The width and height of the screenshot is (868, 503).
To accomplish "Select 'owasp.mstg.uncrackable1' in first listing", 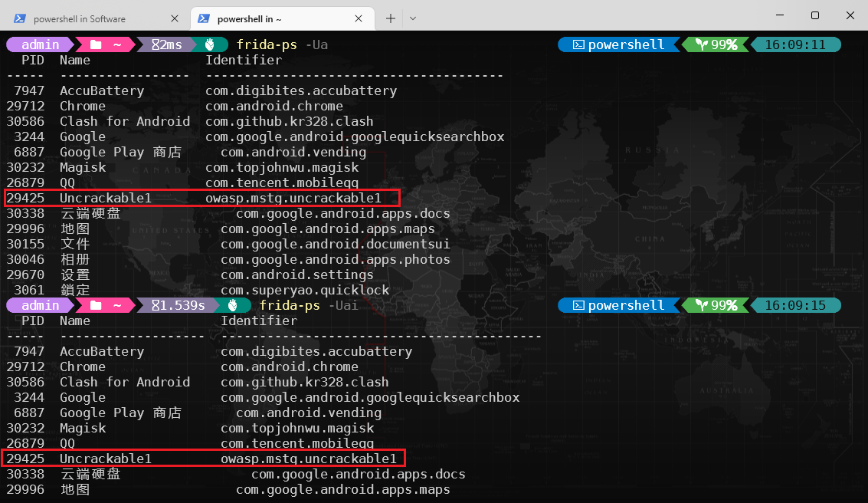I will [293, 199].
